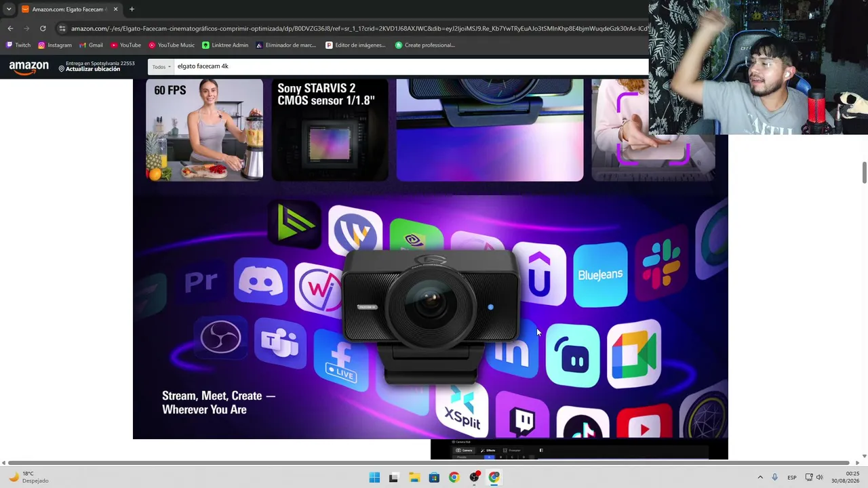Viewport: 868px width, 488px height.
Task: Click the Amazon search field with elgato facecam 4k
Action: (x=411, y=66)
